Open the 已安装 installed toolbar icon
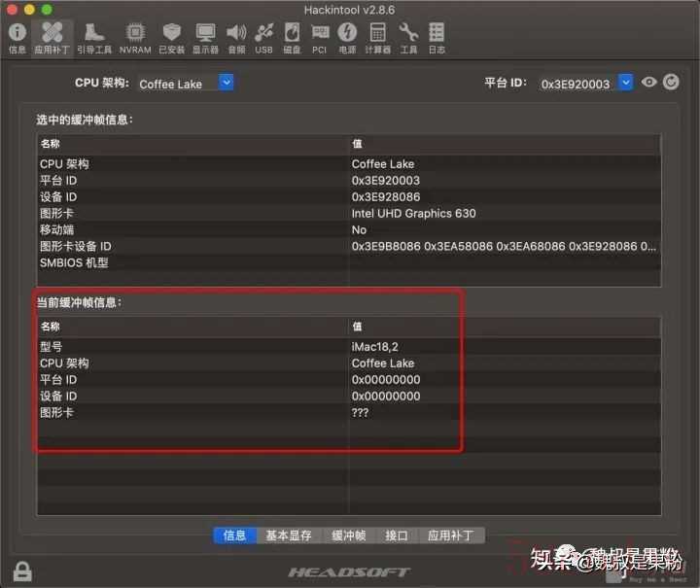Screen dimensions: 700x588 click(172, 38)
